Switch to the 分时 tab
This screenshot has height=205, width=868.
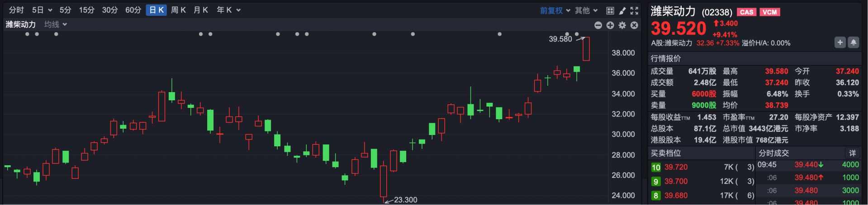coord(16,10)
